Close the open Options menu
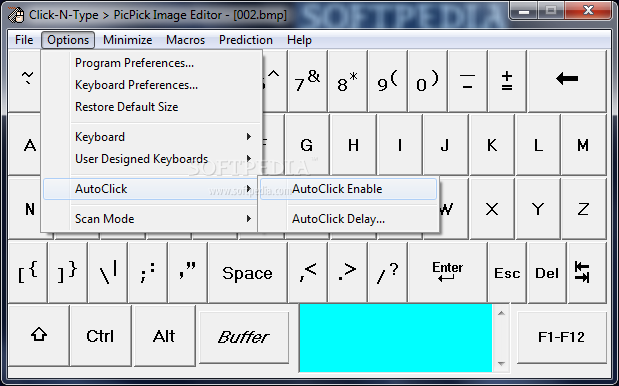This screenshot has height=386, width=619. (68, 40)
